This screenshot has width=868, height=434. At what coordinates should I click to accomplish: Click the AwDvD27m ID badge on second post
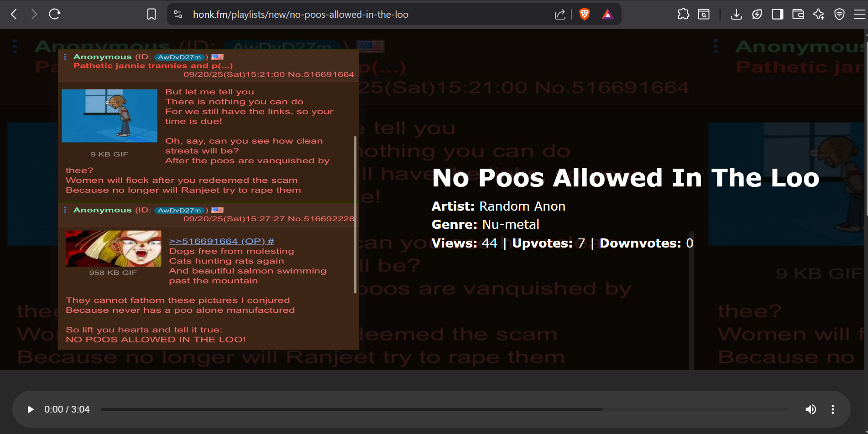pos(179,210)
